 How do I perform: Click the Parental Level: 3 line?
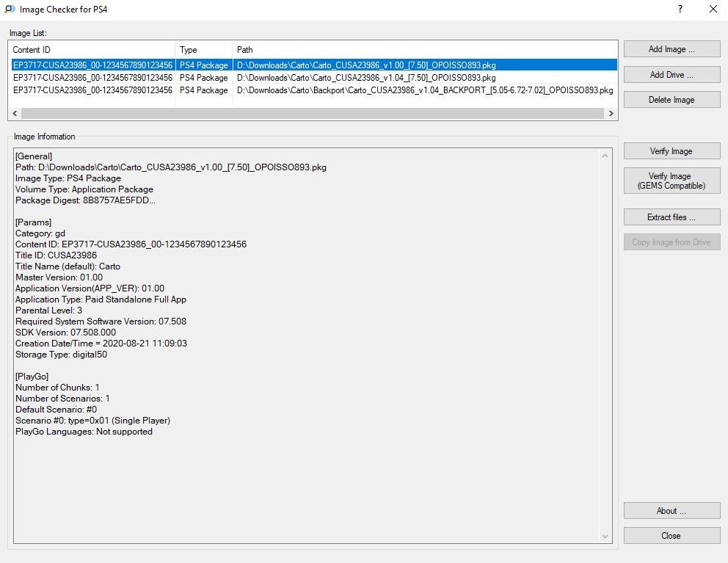pyautogui.click(x=48, y=310)
